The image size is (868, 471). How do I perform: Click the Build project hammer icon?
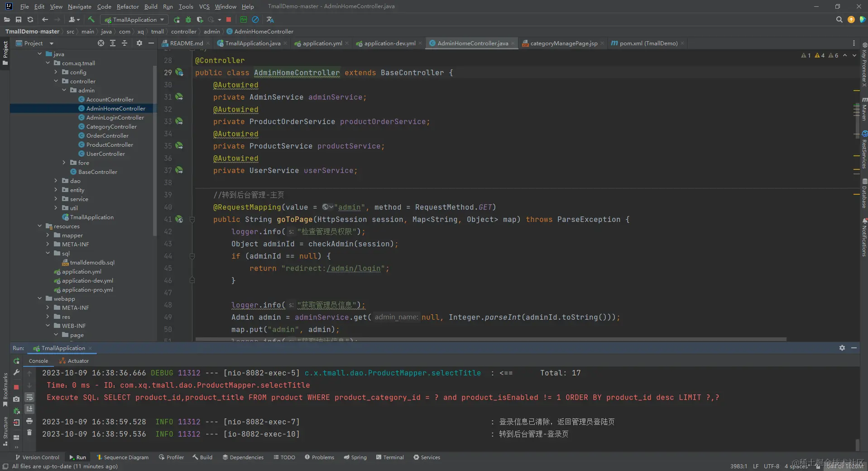tap(91, 19)
